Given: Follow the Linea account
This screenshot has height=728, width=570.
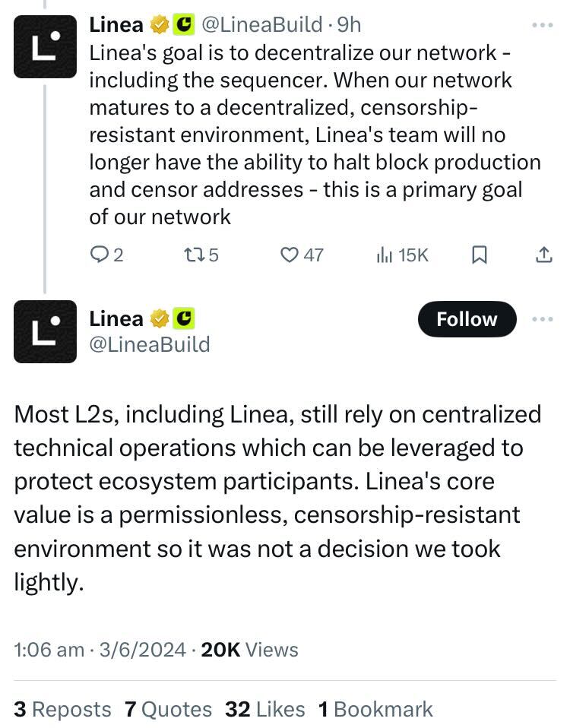Looking at the screenshot, I should tap(467, 320).
